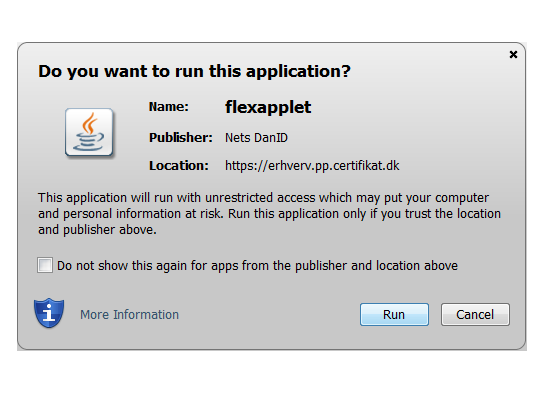Click the publisher value 'Nets DanID'
Screen dimensions: 555x399
pyautogui.click(x=256, y=138)
